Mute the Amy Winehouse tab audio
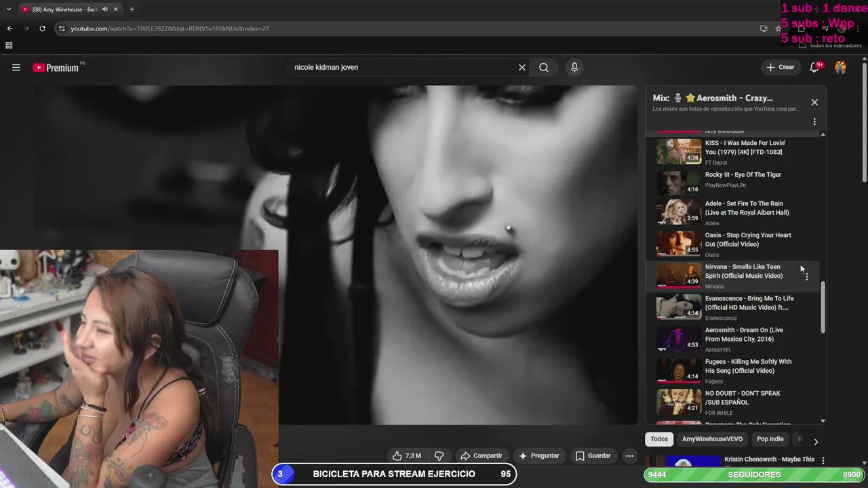 coord(104,9)
